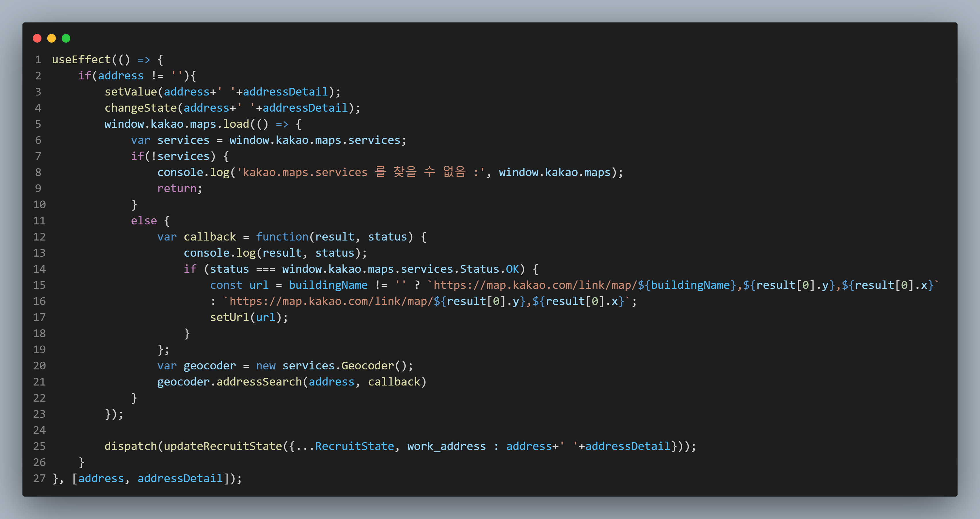Click 'useEffect' on line 1
This screenshot has height=519, width=980.
pos(81,60)
